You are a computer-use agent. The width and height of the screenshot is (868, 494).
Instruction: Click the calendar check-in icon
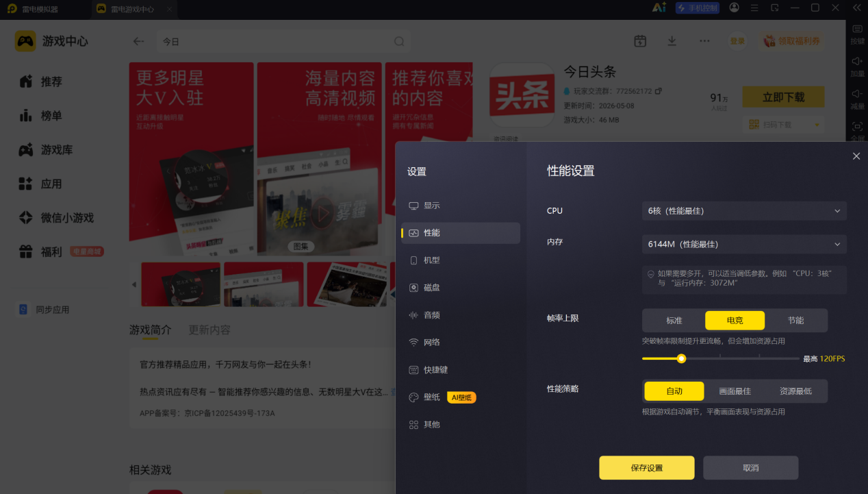pyautogui.click(x=640, y=41)
